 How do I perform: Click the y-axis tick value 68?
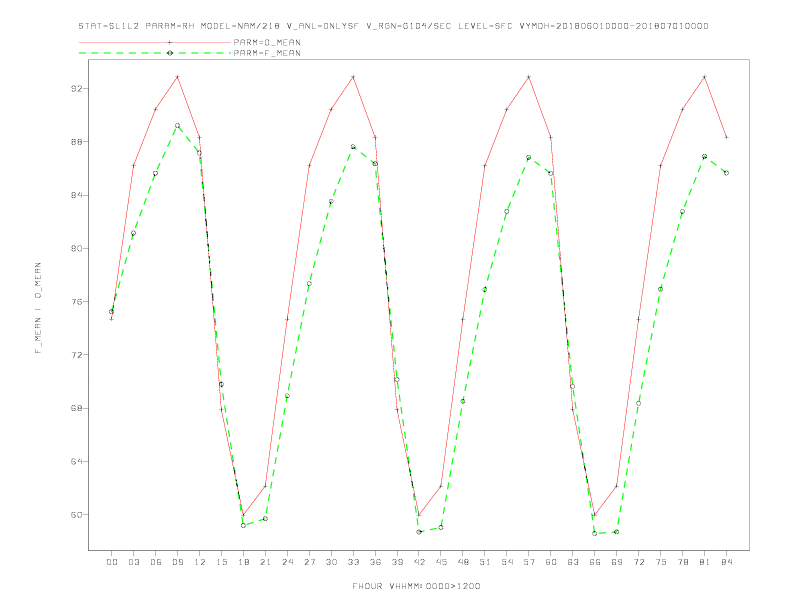point(76,409)
